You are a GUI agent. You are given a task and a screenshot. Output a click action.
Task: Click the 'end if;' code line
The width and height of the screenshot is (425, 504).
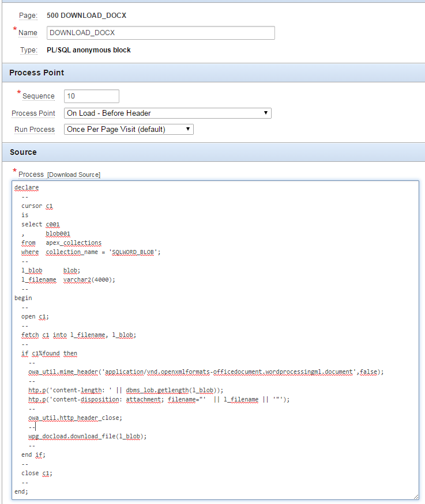tap(33, 455)
